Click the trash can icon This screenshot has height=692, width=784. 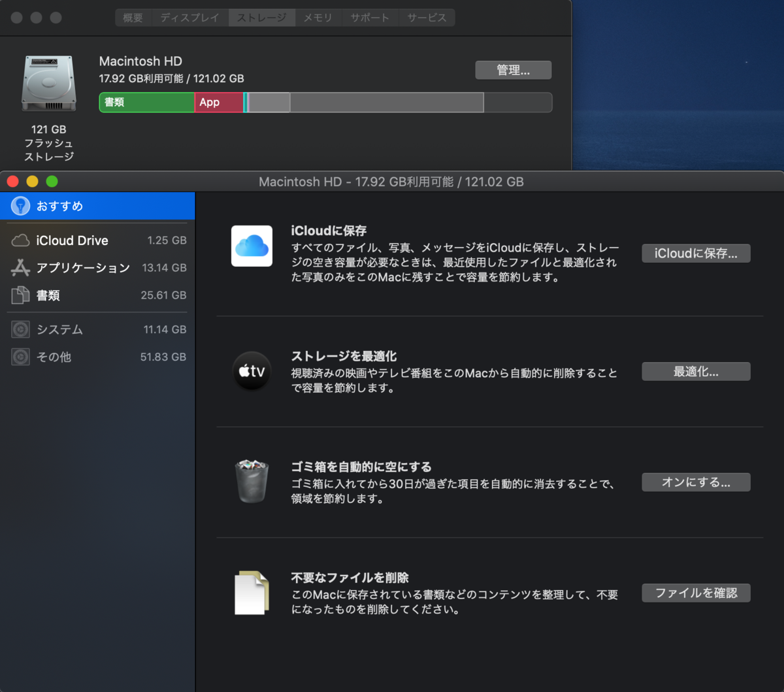tap(252, 481)
